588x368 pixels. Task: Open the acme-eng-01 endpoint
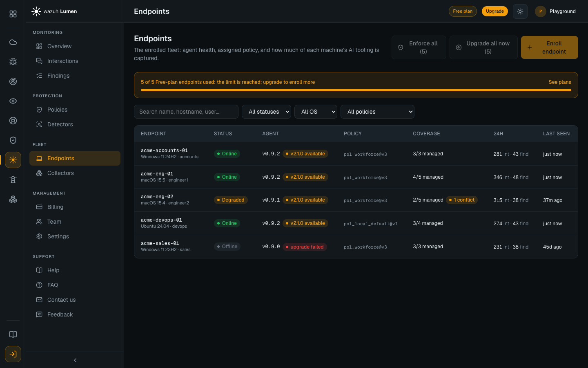pyautogui.click(x=356, y=177)
